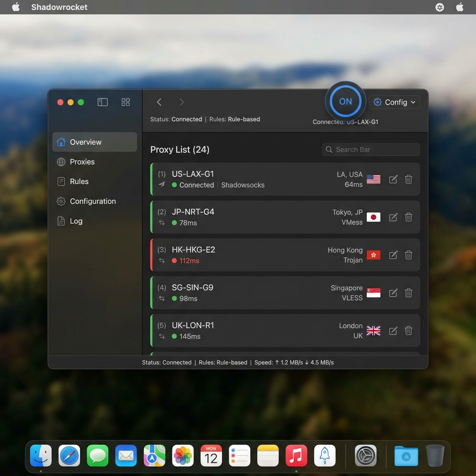
Task: Delete the JP-NRT-G4 proxy
Action: tap(409, 217)
